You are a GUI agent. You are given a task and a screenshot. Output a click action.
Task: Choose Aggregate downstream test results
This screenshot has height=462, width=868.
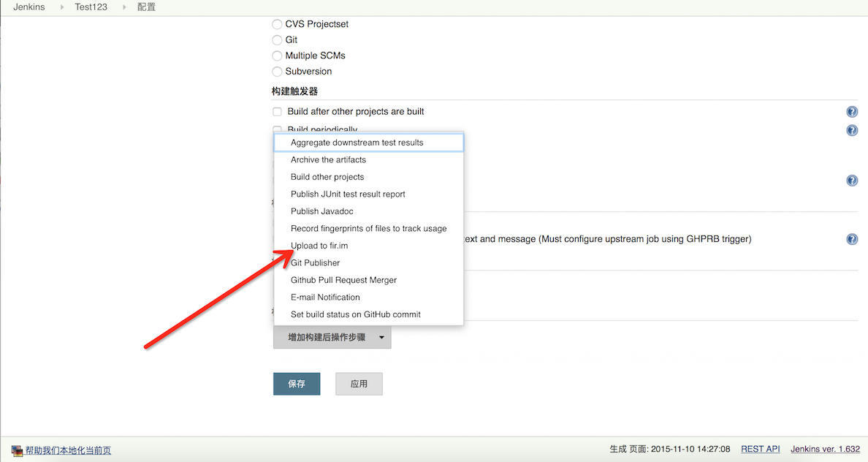point(369,143)
